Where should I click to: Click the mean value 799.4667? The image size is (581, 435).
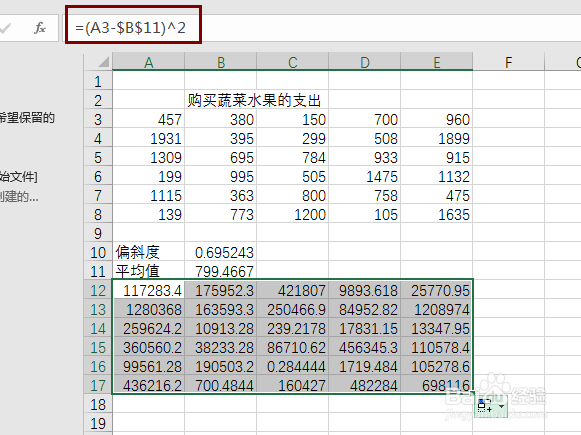click(x=220, y=271)
